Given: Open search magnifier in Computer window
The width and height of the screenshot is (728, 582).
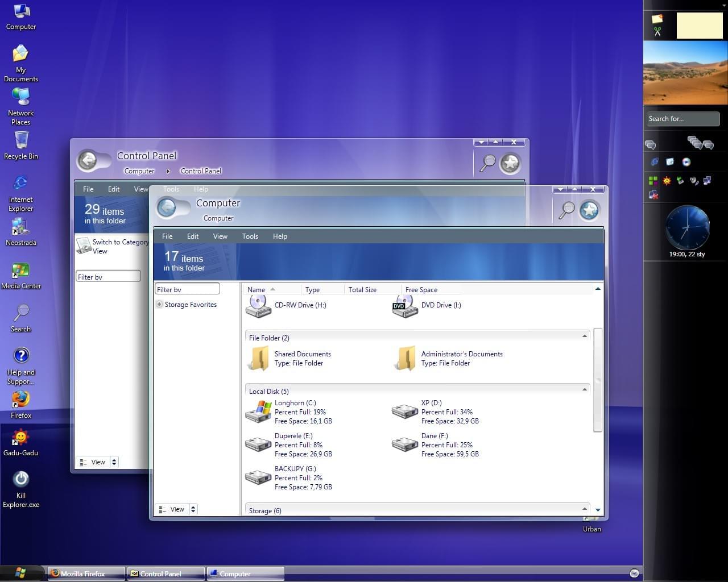Looking at the screenshot, I should 566,210.
